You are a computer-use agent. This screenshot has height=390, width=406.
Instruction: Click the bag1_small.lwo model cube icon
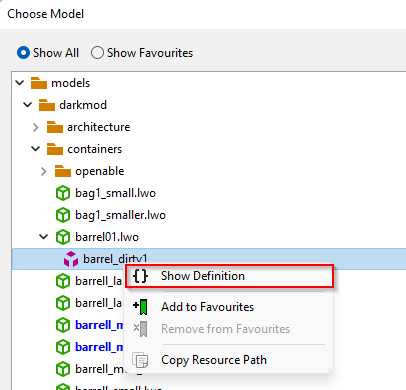coord(63,193)
